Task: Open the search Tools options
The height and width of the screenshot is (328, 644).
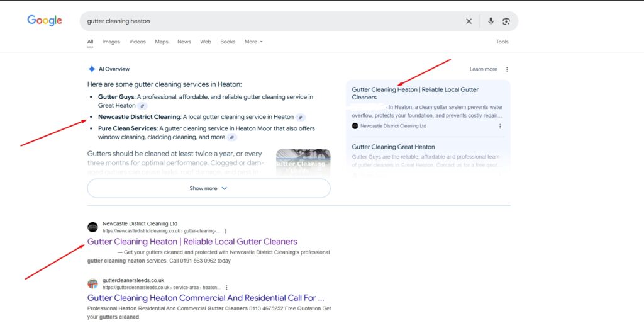Action: [x=502, y=42]
